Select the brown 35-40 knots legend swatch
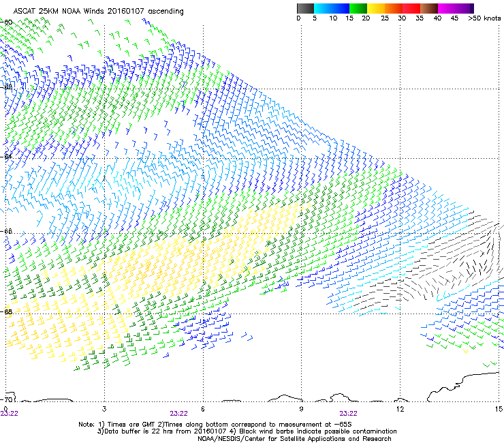Image resolution: width=504 pixels, height=443 pixels. [429, 8]
